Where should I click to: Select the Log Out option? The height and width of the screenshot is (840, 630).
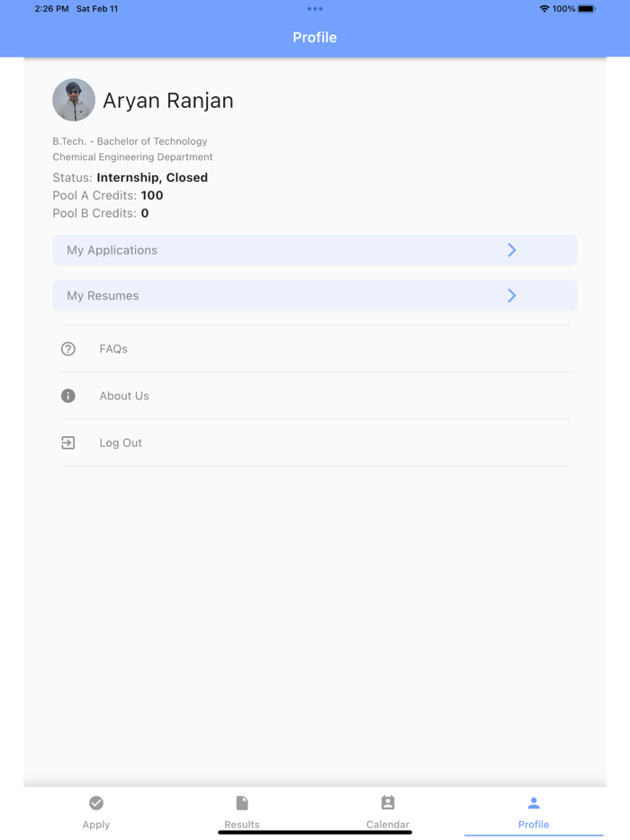[x=121, y=442]
